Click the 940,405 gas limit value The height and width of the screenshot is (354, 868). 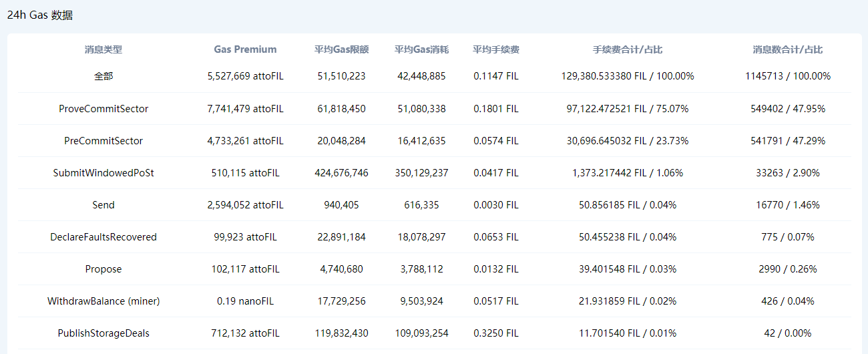coord(341,204)
